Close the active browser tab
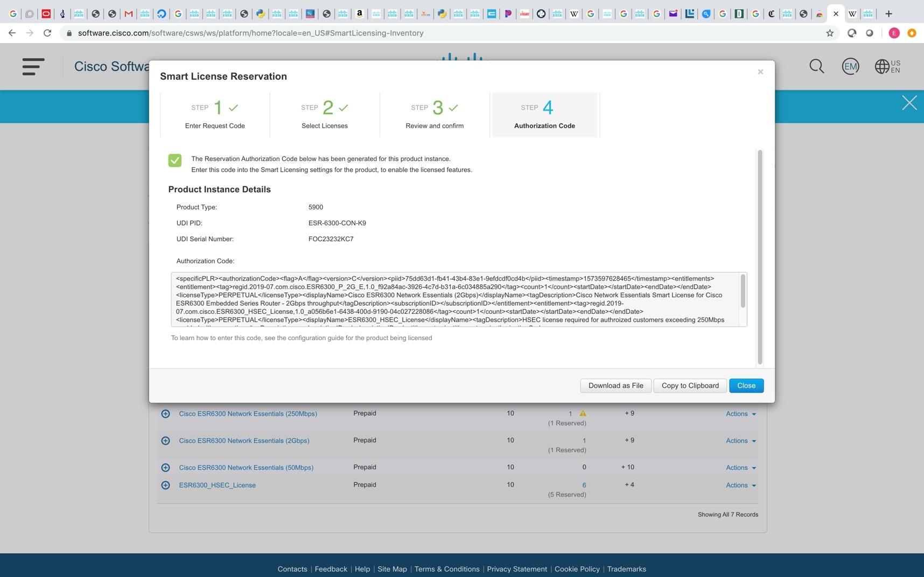This screenshot has width=924, height=577. pyautogui.click(x=836, y=13)
